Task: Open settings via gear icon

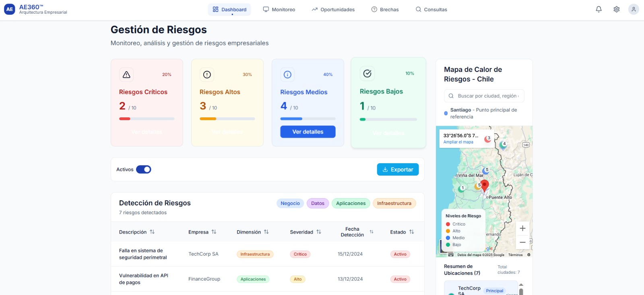Action: [x=616, y=9]
